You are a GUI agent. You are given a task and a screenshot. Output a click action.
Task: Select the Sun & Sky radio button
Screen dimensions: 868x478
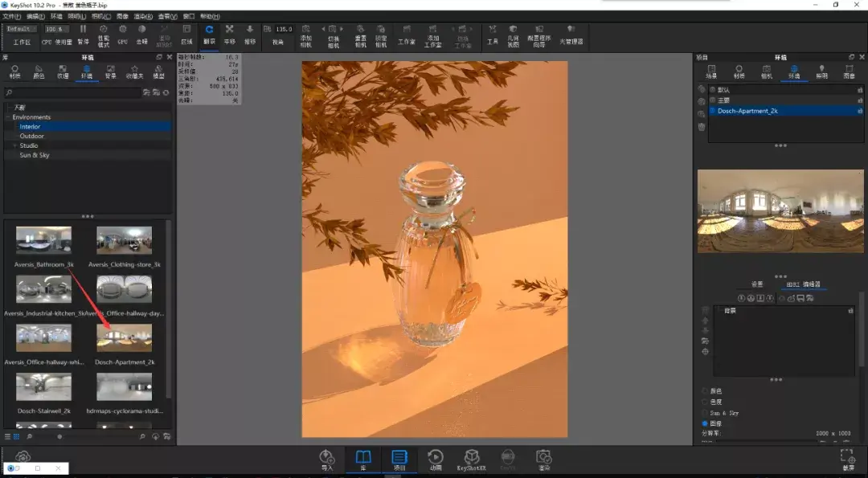tap(705, 413)
